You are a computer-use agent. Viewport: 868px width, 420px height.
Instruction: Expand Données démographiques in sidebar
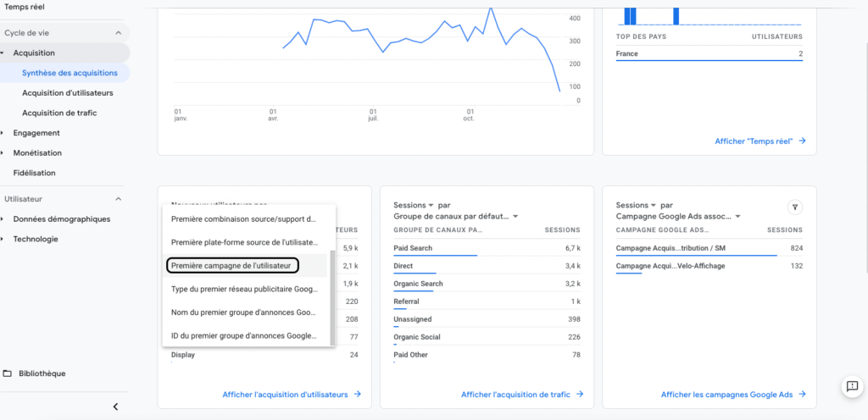3,219
